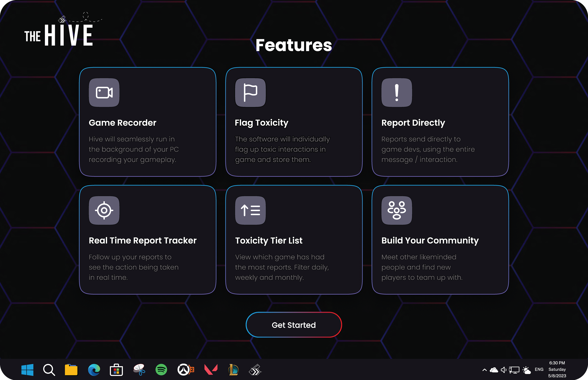Click the Flag Toxicity heading

[x=262, y=123]
